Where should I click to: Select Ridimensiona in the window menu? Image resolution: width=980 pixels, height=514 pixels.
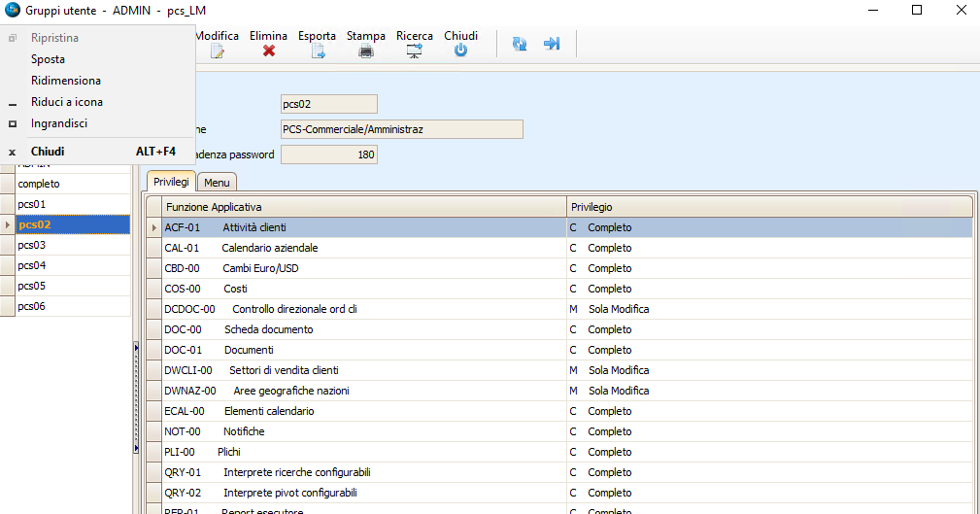[66, 81]
